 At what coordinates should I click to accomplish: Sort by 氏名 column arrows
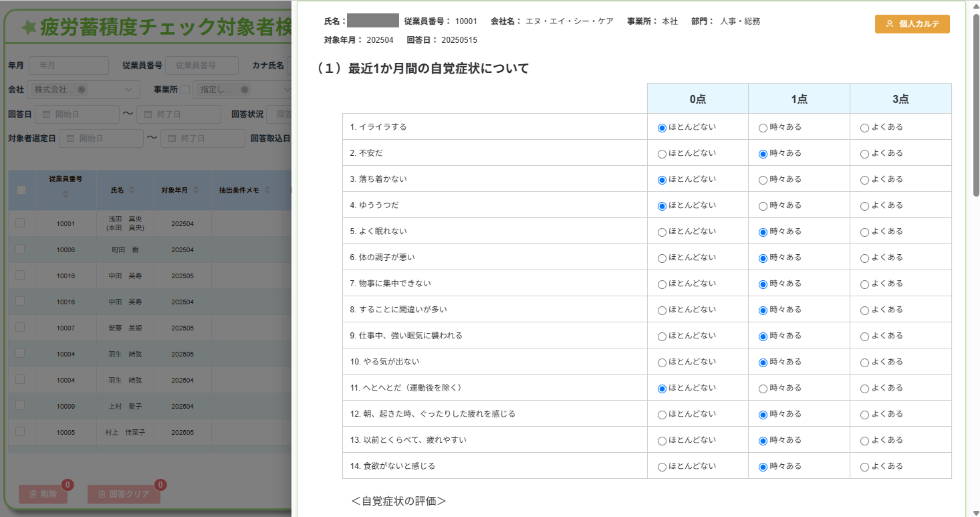[x=132, y=190]
